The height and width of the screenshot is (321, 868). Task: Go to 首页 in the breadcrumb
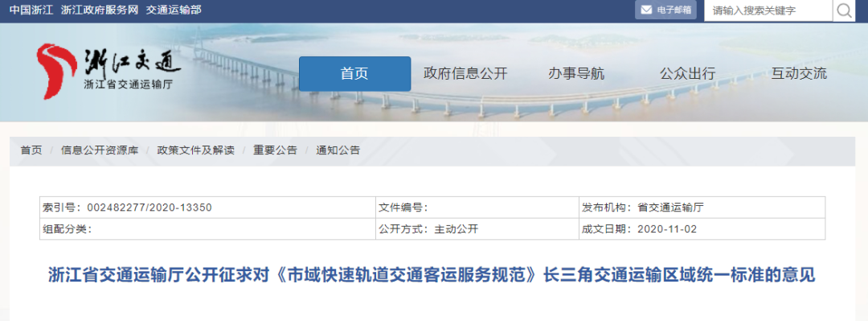[x=31, y=150]
